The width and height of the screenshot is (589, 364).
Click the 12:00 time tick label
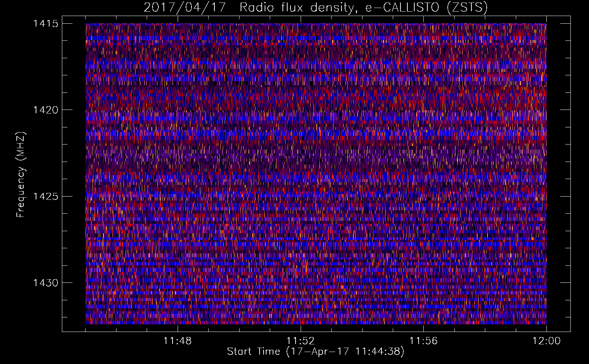pos(546,341)
